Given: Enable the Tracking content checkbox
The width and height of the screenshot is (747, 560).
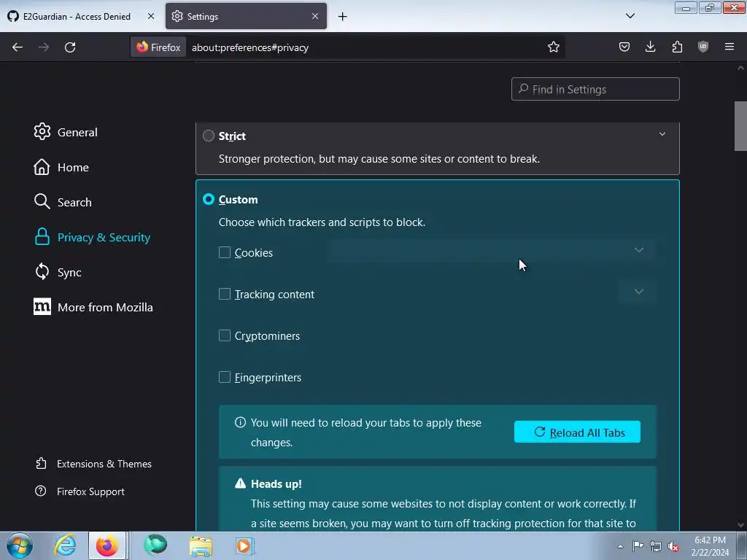Looking at the screenshot, I should (225, 294).
